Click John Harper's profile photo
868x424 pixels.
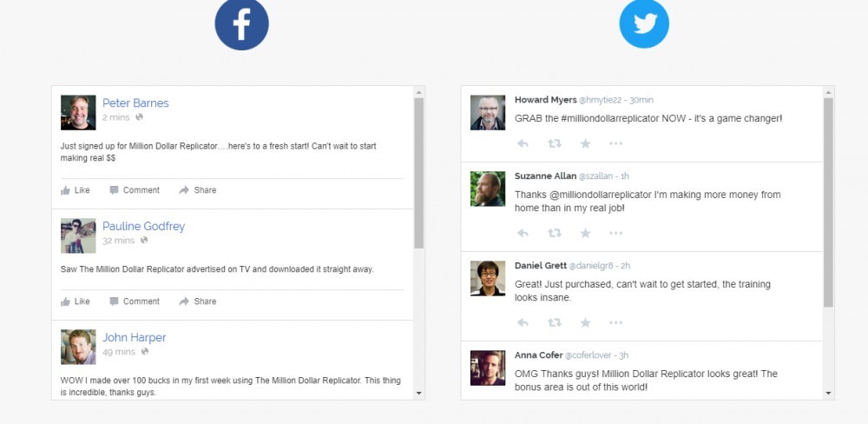coord(78,347)
